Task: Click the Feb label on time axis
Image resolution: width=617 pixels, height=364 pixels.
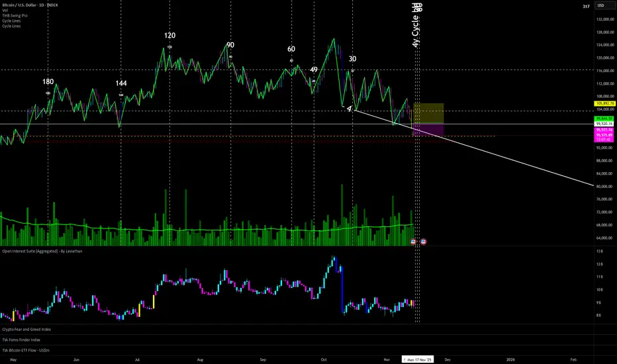Action: [573, 359]
